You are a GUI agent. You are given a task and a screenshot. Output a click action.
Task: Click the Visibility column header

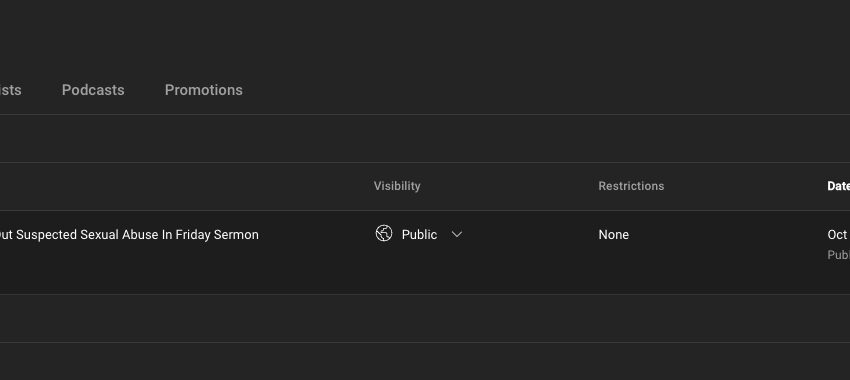click(397, 186)
